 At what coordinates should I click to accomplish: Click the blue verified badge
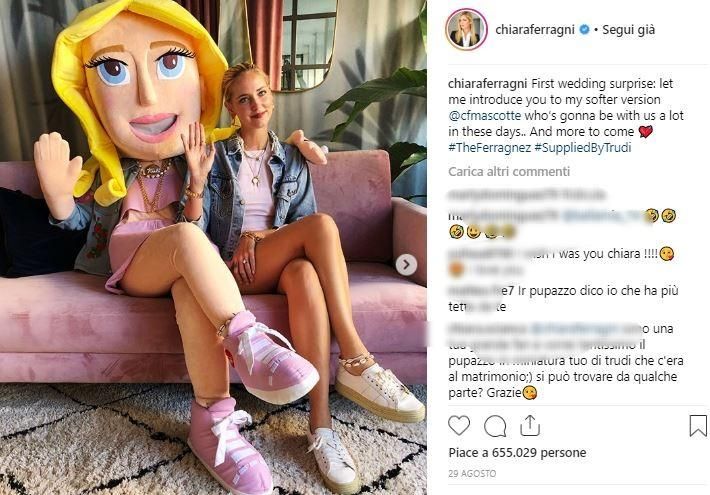click(585, 29)
